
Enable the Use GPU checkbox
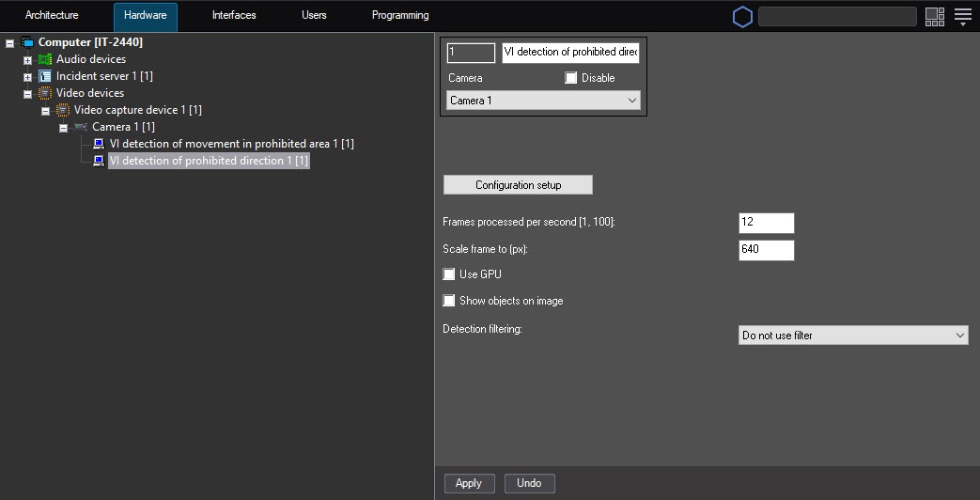point(449,274)
